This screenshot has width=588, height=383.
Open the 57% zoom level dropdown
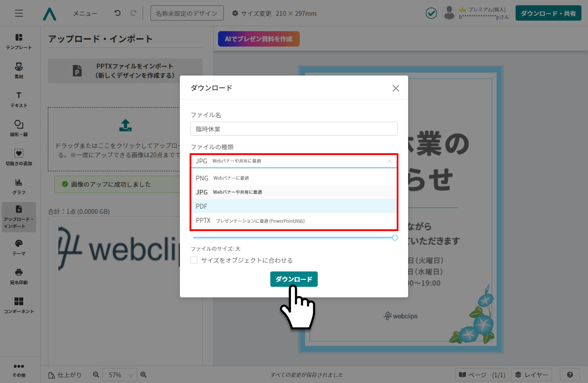pos(120,375)
